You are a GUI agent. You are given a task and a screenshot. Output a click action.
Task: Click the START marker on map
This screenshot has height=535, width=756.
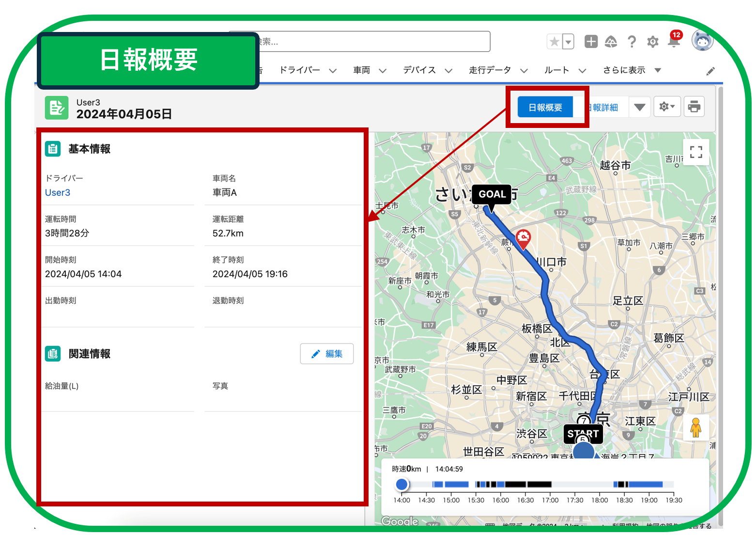pyautogui.click(x=583, y=434)
